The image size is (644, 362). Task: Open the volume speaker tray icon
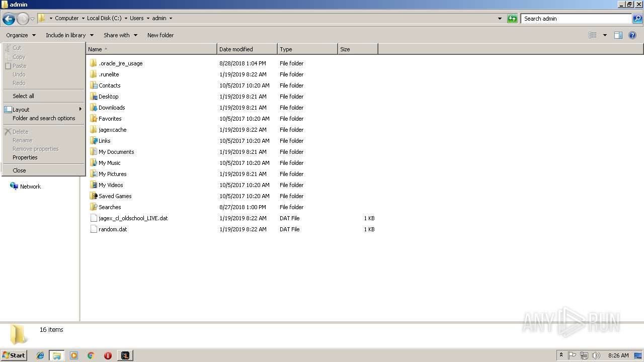pos(596,355)
